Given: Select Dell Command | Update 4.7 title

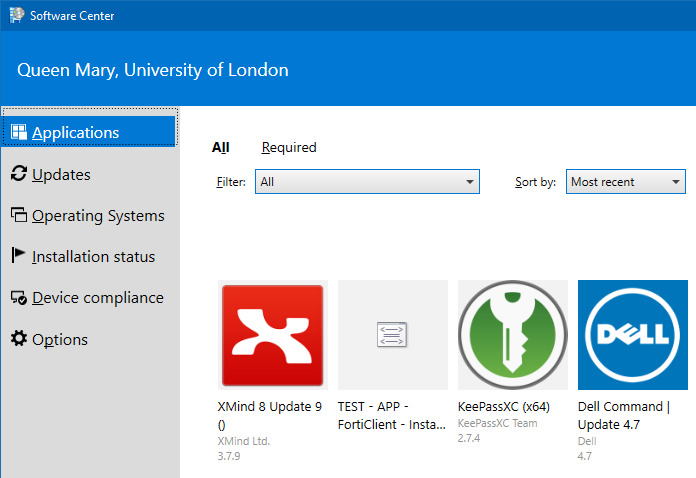Looking at the screenshot, I should [x=624, y=415].
